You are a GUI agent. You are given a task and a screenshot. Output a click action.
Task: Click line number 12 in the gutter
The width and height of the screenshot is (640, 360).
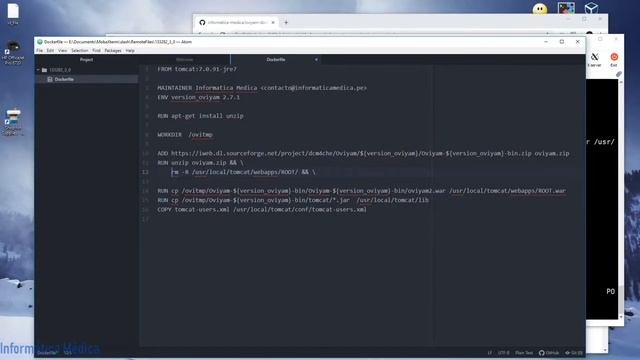pos(145,172)
